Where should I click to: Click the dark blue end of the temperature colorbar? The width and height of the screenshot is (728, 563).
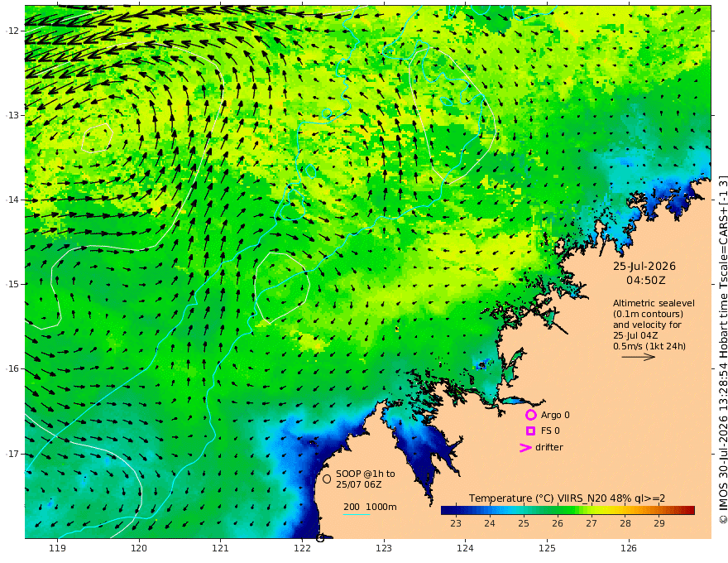pyautogui.click(x=447, y=511)
